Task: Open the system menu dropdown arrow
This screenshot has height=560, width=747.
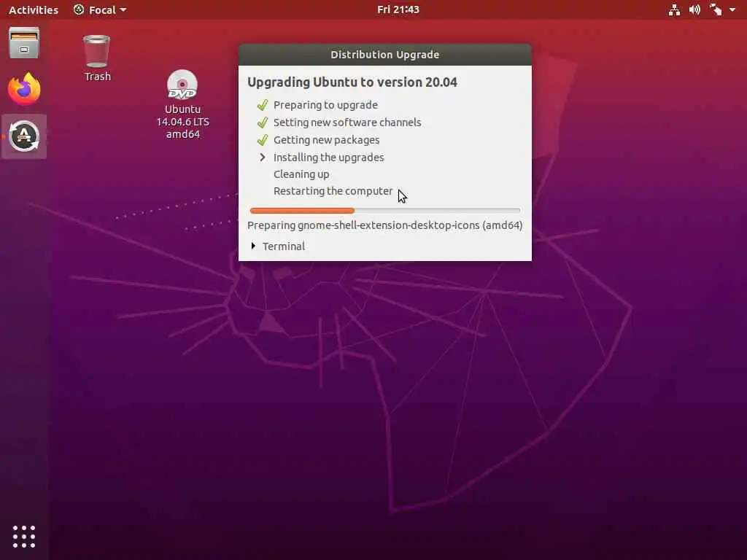Action: [732, 9]
